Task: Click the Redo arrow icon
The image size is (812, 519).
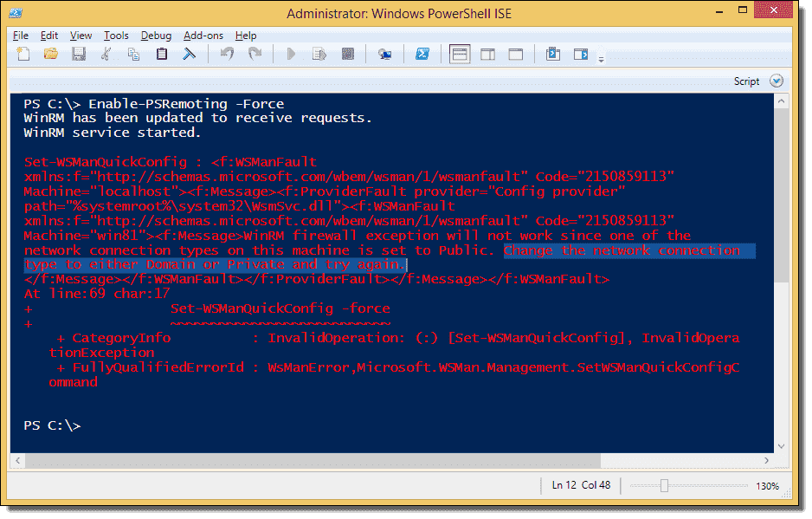Action: (255, 54)
